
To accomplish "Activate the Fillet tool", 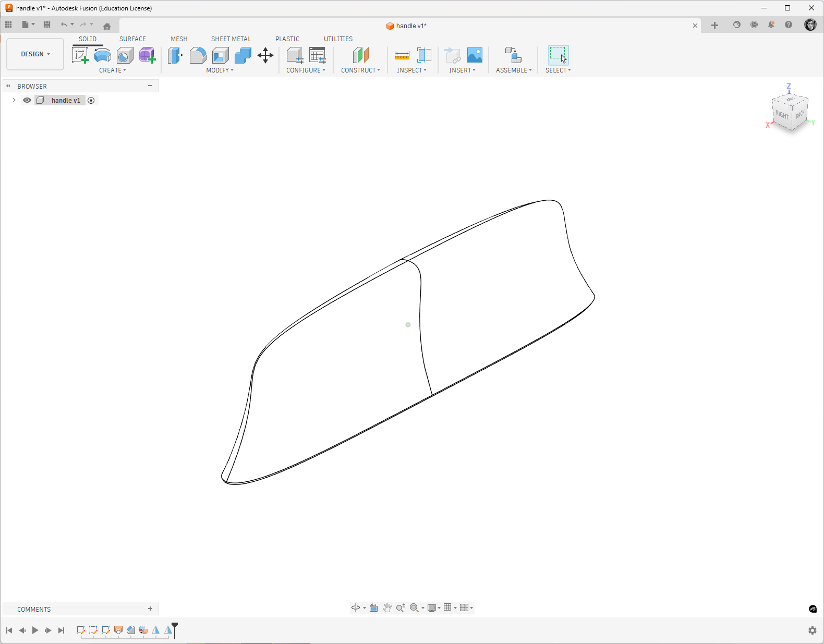I will coord(198,55).
